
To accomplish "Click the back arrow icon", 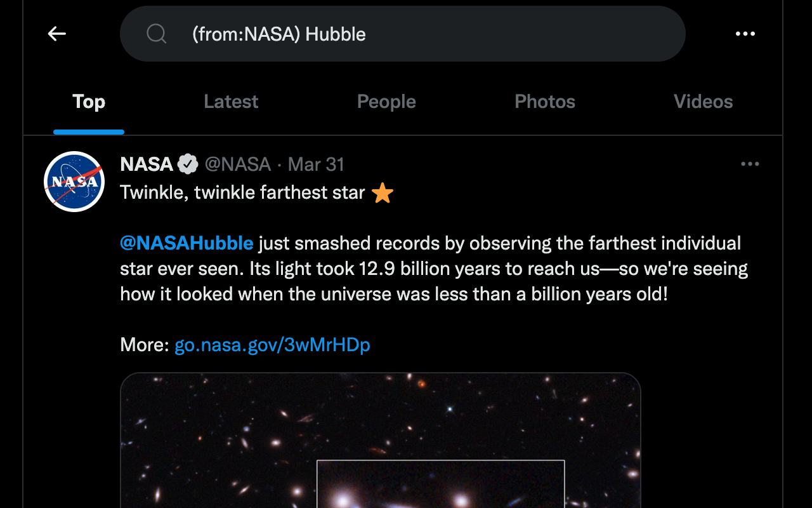I will [x=57, y=34].
